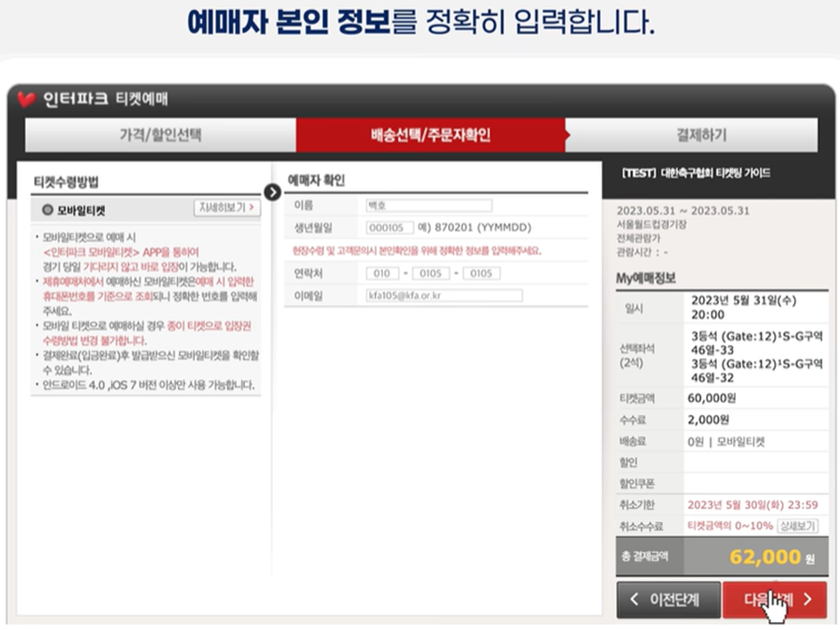The image size is (840, 630).
Task: Select the 모바일티켓 radio button
Action: tap(48, 210)
